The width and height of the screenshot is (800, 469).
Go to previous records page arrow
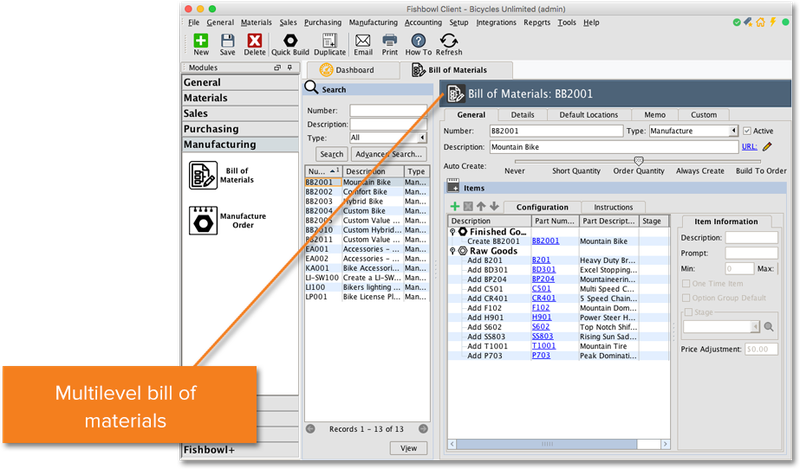(x=310, y=429)
